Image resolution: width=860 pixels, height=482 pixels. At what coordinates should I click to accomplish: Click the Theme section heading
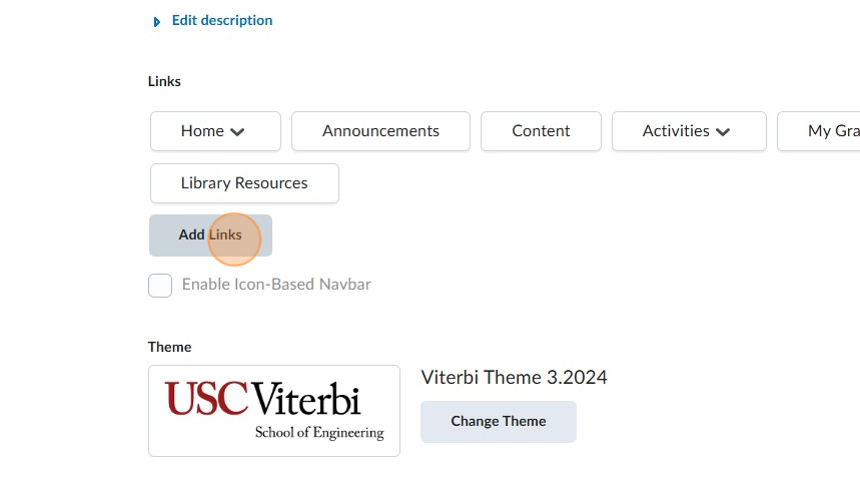[x=170, y=347]
